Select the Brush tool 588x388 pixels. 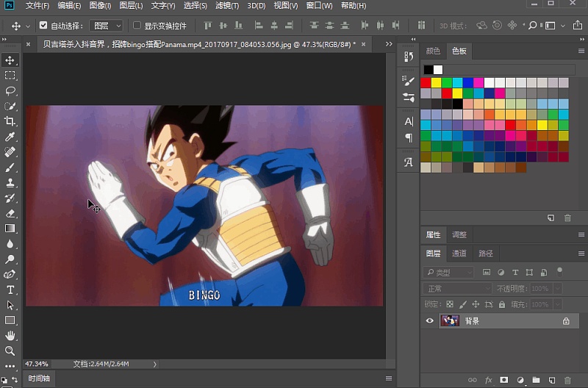click(x=10, y=168)
